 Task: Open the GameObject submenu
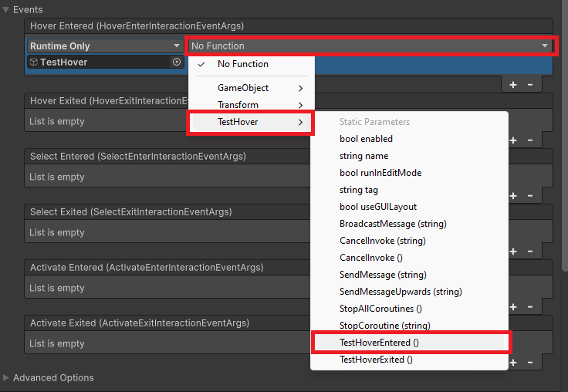click(x=250, y=88)
